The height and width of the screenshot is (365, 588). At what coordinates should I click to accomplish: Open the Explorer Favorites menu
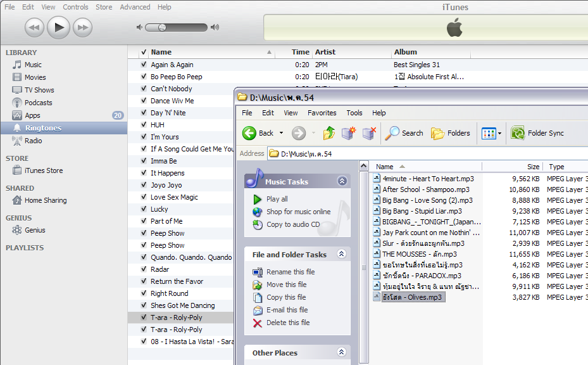322,113
